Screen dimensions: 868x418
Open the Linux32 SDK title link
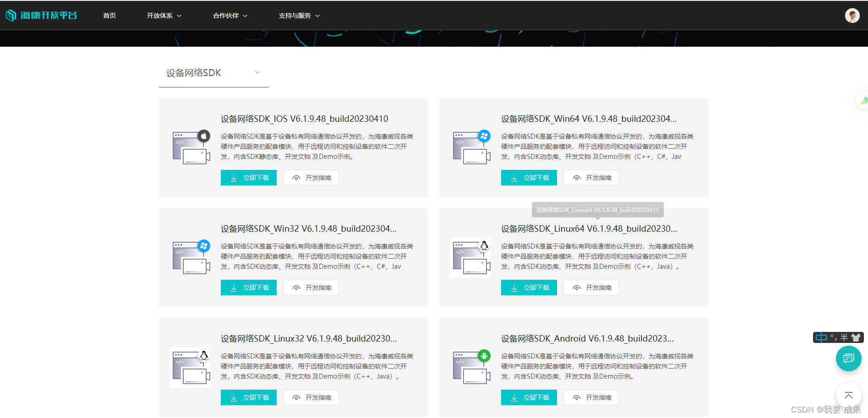coord(309,338)
